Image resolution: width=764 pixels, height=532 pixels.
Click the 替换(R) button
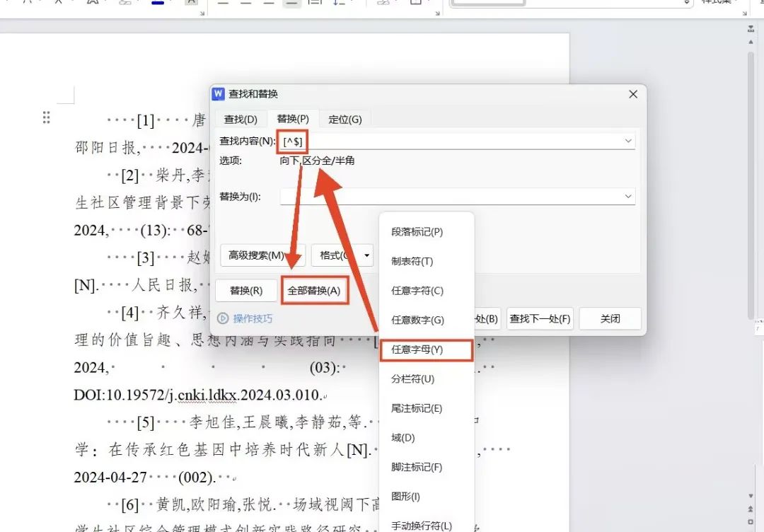(x=246, y=291)
